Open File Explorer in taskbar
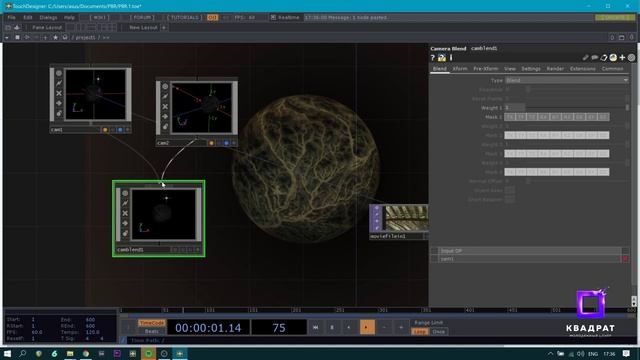The height and width of the screenshot is (360, 640). 70,353
